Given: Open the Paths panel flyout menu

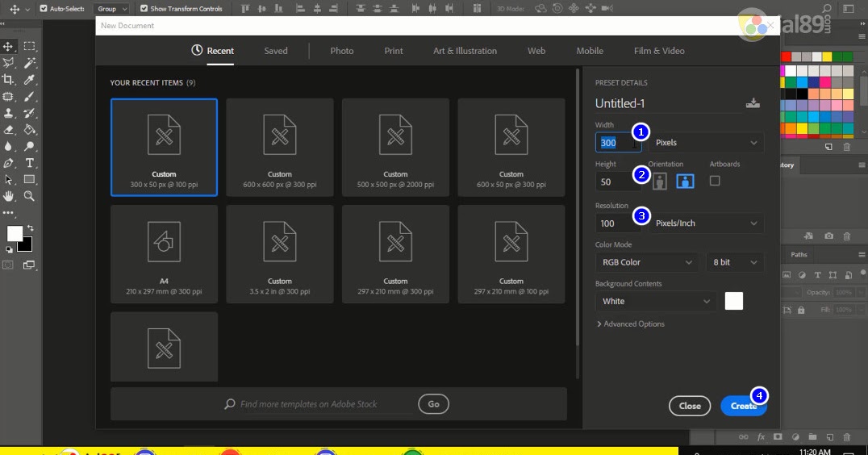Looking at the screenshot, I should [x=862, y=255].
